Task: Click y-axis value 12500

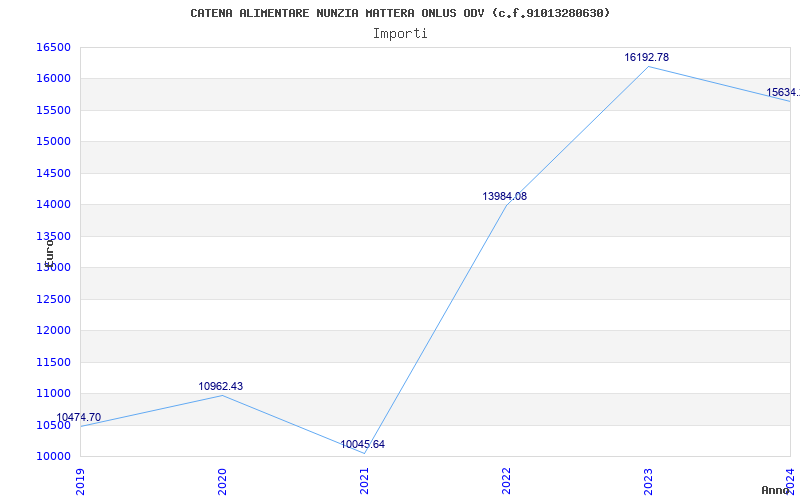Action: pyautogui.click(x=53, y=299)
